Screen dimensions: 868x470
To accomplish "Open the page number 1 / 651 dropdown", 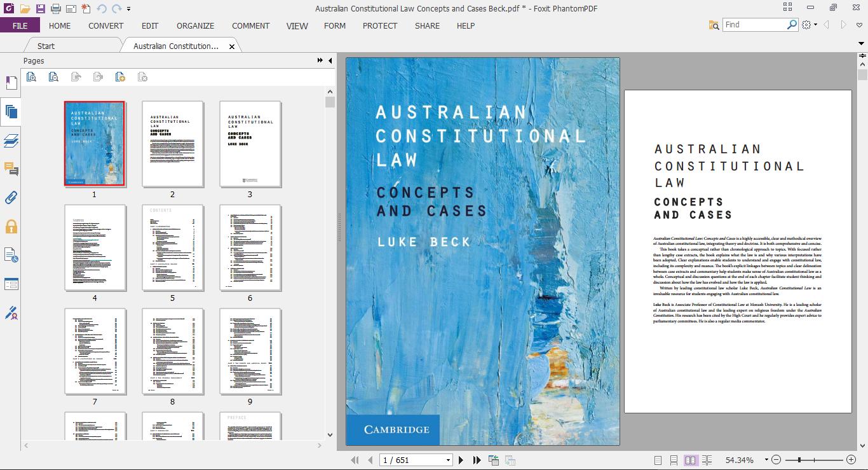I will pos(448,460).
